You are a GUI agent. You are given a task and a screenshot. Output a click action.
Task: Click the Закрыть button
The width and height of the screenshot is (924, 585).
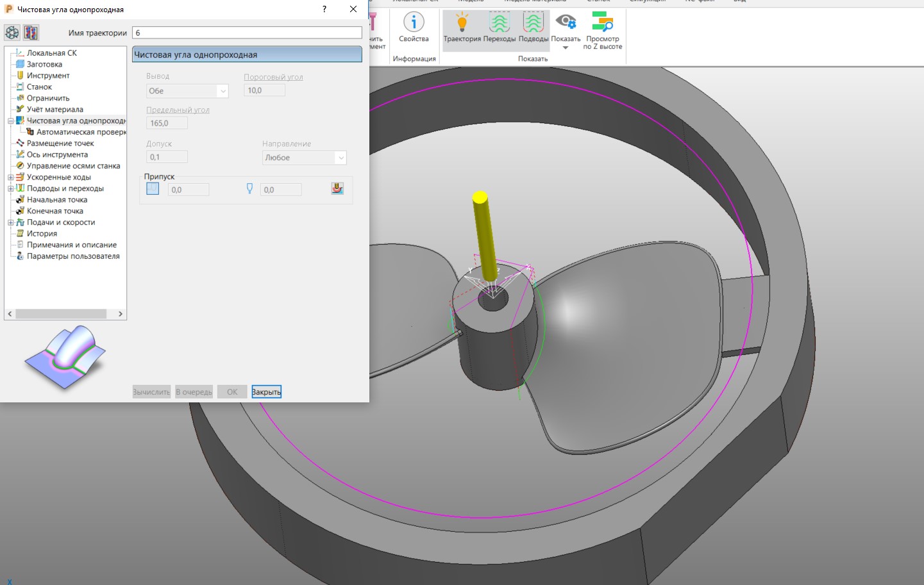(x=266, y=392)
